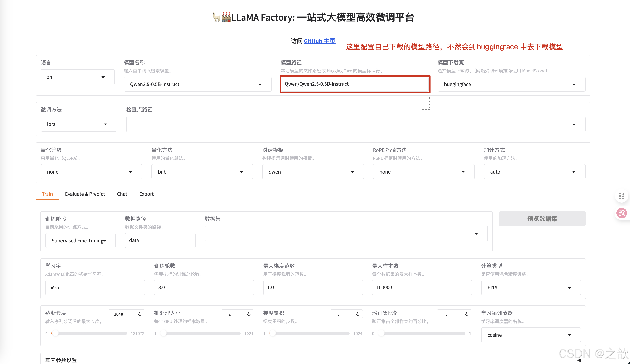630x364 pixels.
Task: Expand the 其它参数设置 section arrow
Action: [579, 360]
